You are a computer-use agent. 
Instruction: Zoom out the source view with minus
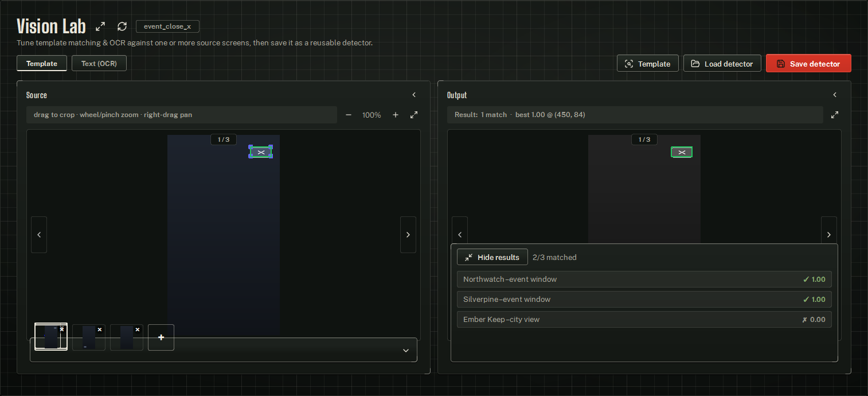click(x=349, y=115)
